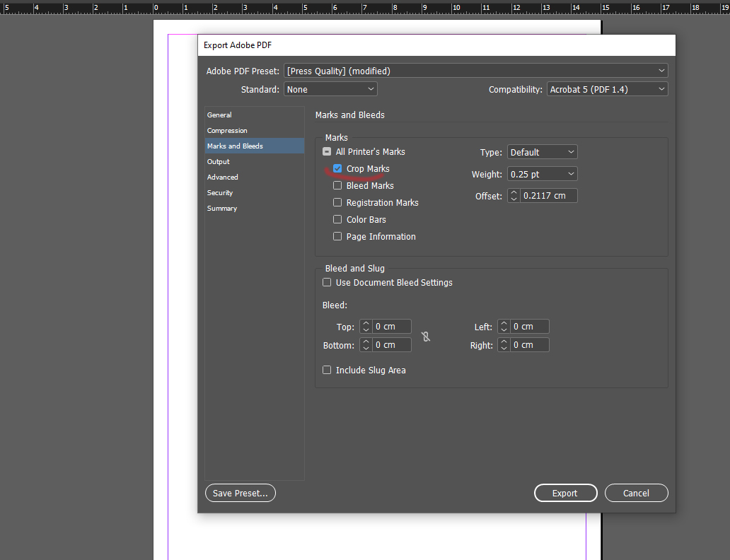730x560 pixels.
Task: Expand the Compatibility dropdown
Action: coord(607,89)
